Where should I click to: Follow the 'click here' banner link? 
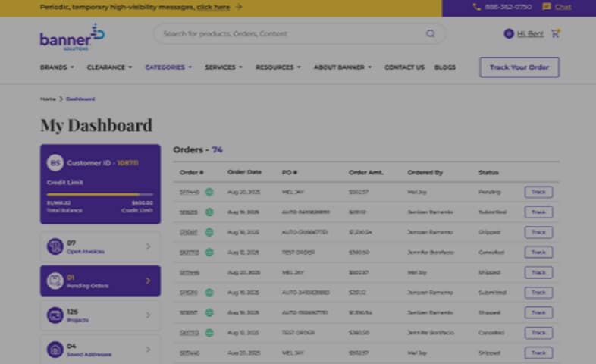pyautogui.click(x=213, y=7)
